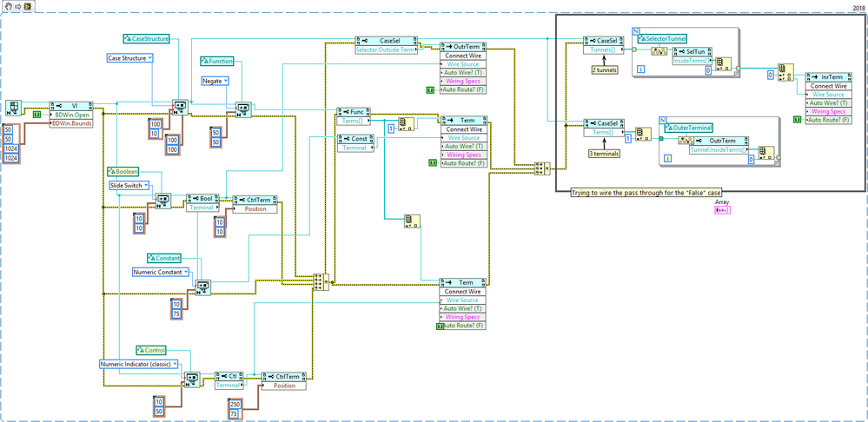Click Terminal property of Bool node
The width and height of the screenshot is (868, 422).
point(202,208)
